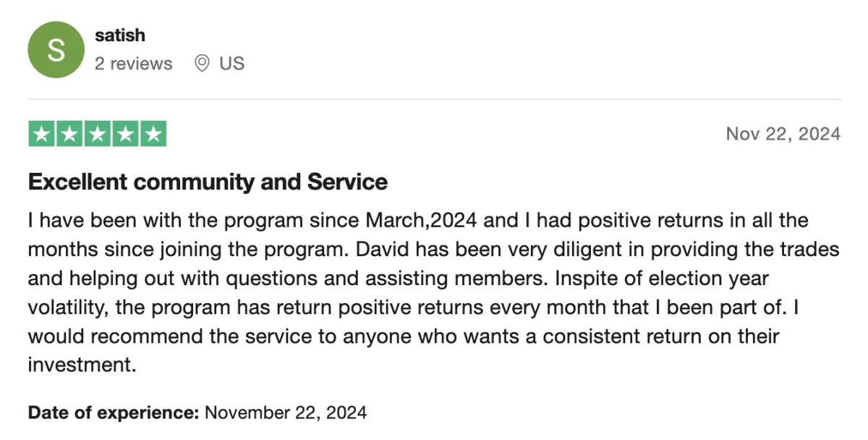
Task: Click the fourth green rating star
Action: click(124, 134)
